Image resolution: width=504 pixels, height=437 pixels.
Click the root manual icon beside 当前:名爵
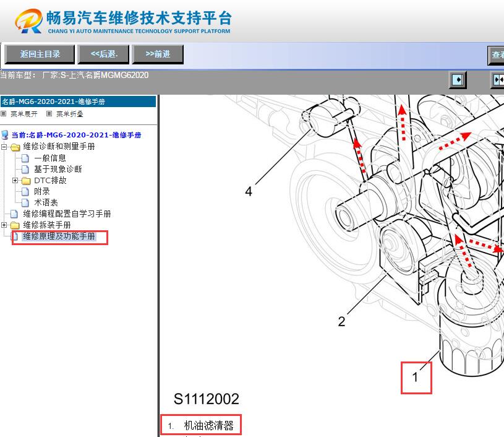(x=5, y=135)
